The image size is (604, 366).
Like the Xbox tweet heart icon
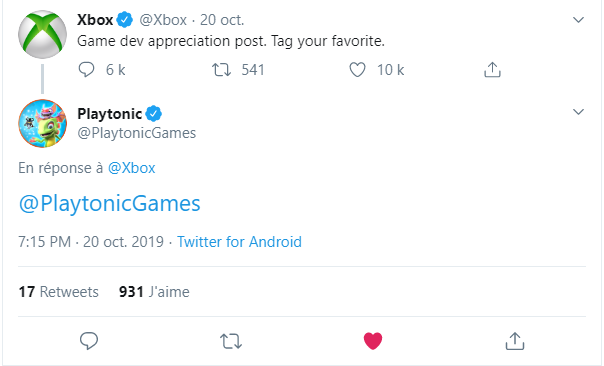coord(357,70)
